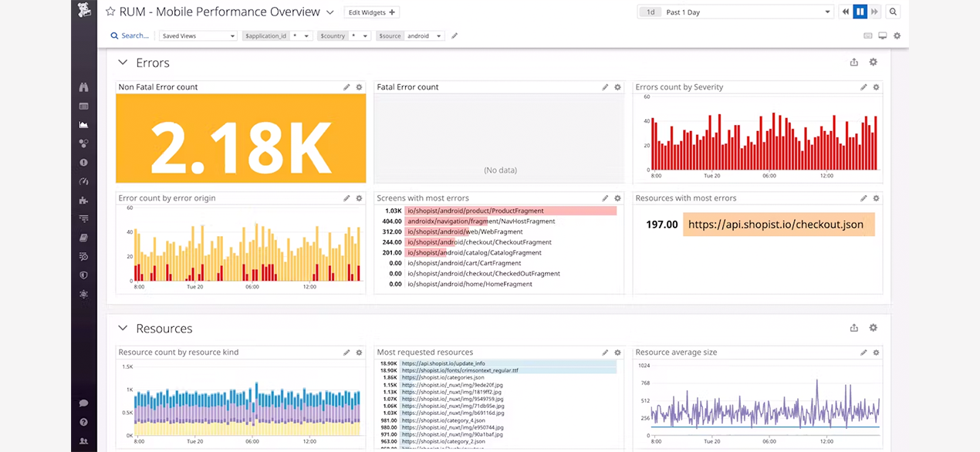Pause live updates with the pause button
This screenshot has height=452, width=980.
[860, 12]
